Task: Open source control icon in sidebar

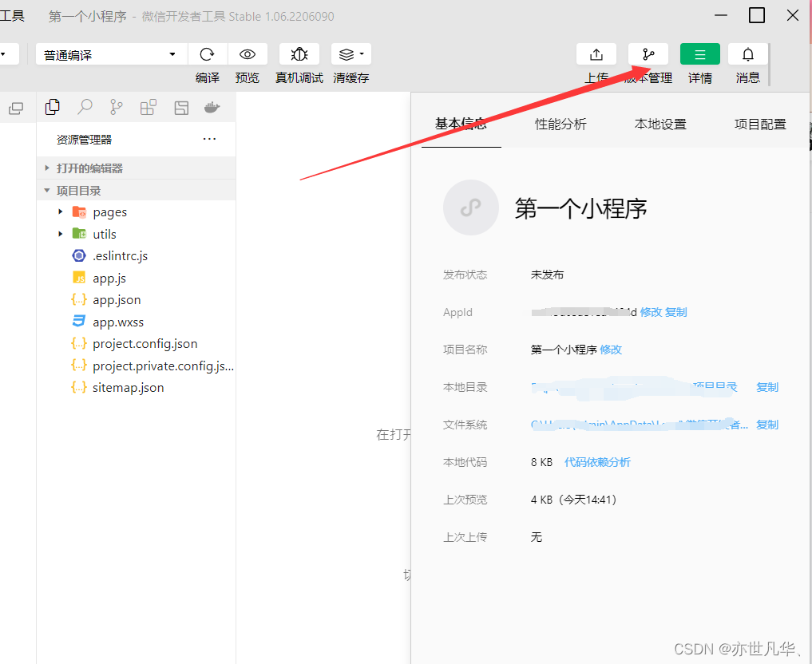Action: pos(117,107)
